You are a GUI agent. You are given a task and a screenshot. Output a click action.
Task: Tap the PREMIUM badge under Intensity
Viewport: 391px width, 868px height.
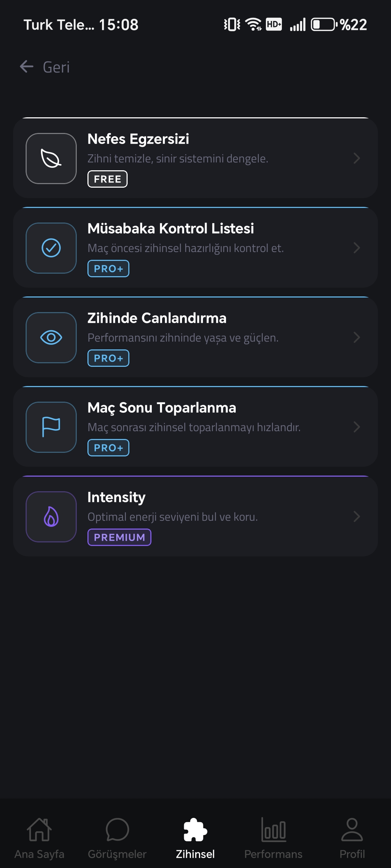[x=119, y=537]
